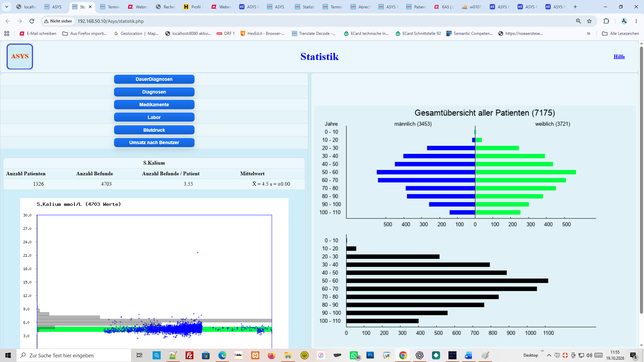Launch FileZilla from the taskbar
The width and height of the screenshot is (644, 362).
click(190, 355)
